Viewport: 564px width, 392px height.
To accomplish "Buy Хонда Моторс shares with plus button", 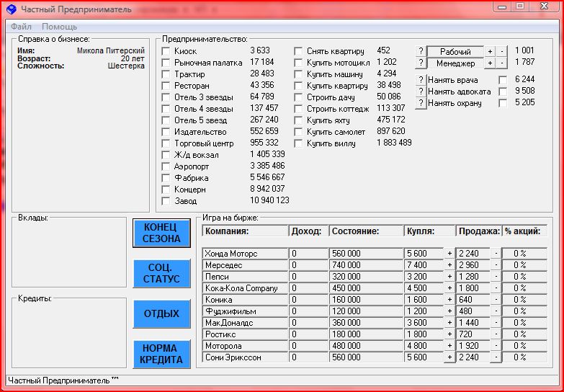I will [449, 254].
